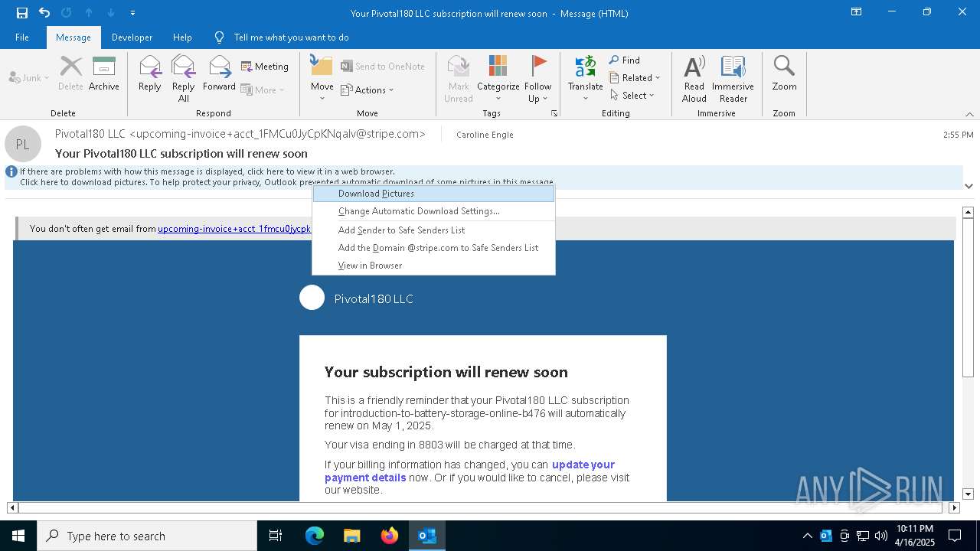Start Read Aloud
The image size is (980, 551).
coord(694,79)
